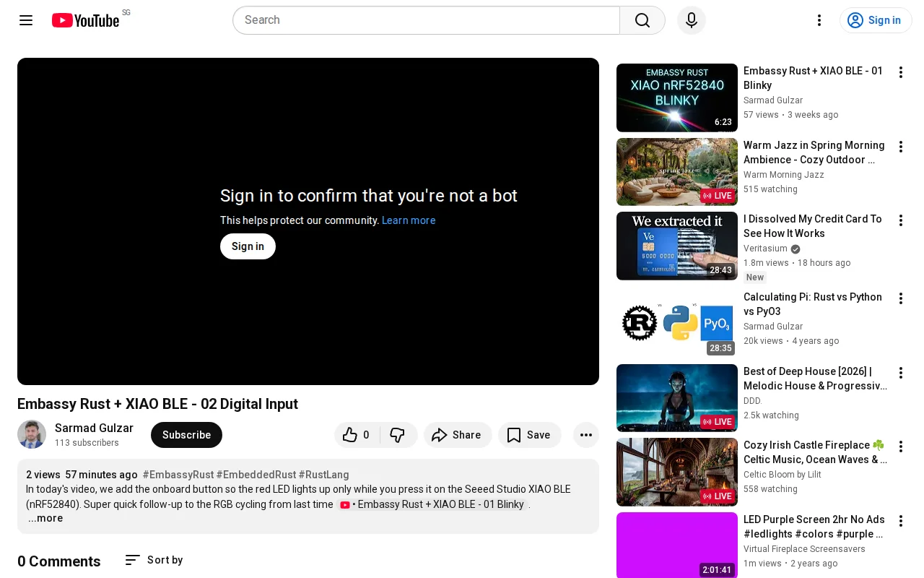
Task: Click 113 subscribers text
Action: [x=87, y=443]
